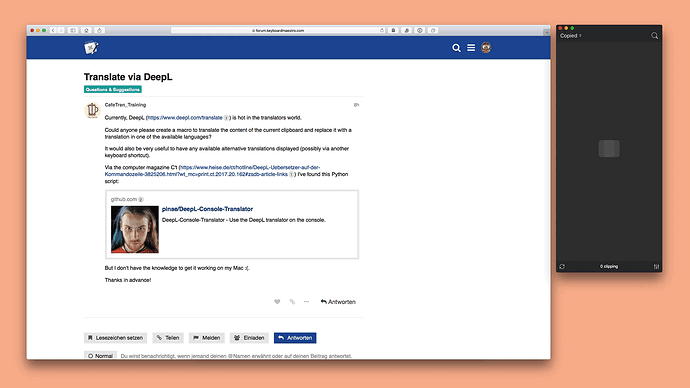Viewport: 690px width, 388px height.
Task: Click the Translate via DeepL title
Action: (128, 77)
